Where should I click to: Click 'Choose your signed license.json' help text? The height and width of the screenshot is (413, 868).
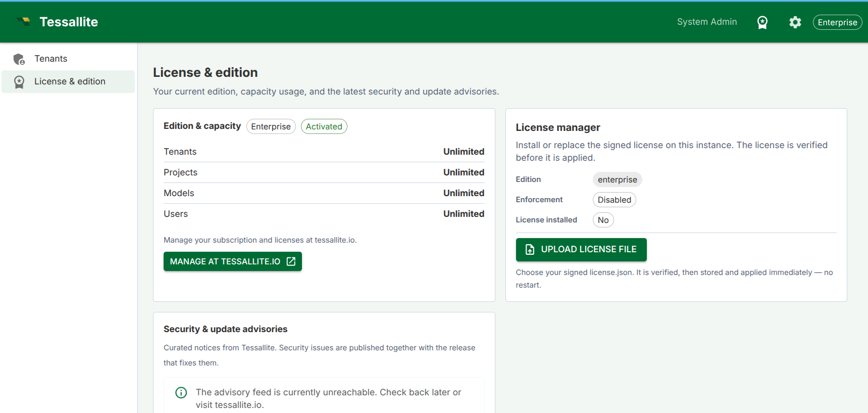[674, 279]
